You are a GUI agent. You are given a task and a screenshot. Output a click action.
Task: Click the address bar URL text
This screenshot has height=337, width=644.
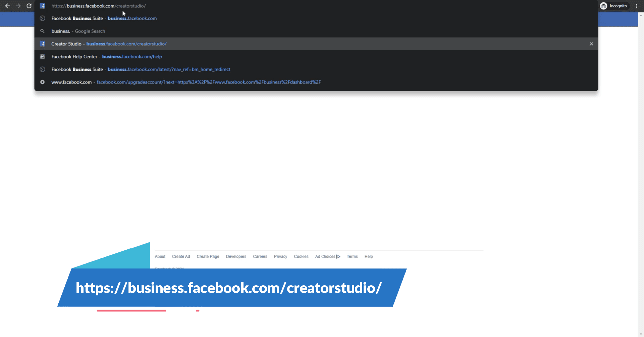[98, 6]
